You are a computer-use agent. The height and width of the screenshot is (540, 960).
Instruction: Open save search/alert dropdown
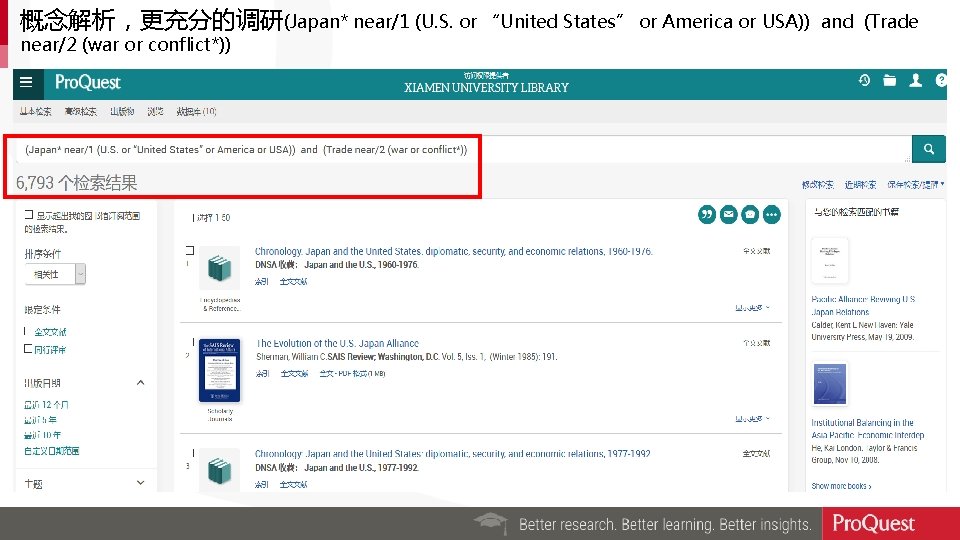click(916, 184)
